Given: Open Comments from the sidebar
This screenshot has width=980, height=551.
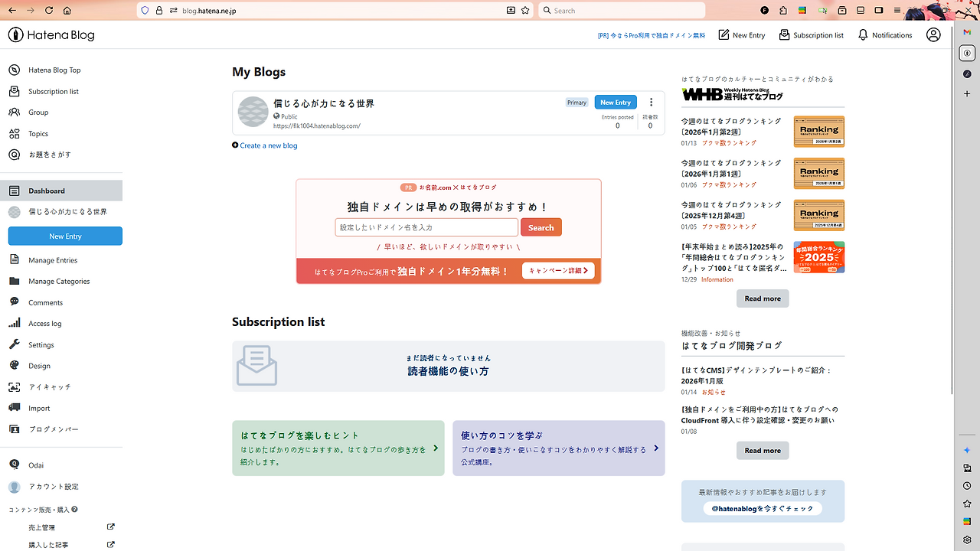Looking at the screenshot, I should coord(46,302).
